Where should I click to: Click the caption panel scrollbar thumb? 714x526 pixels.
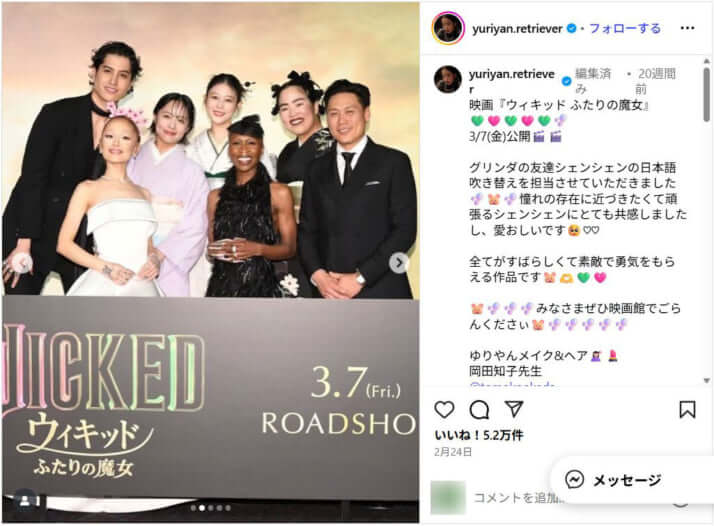(706, 94)
